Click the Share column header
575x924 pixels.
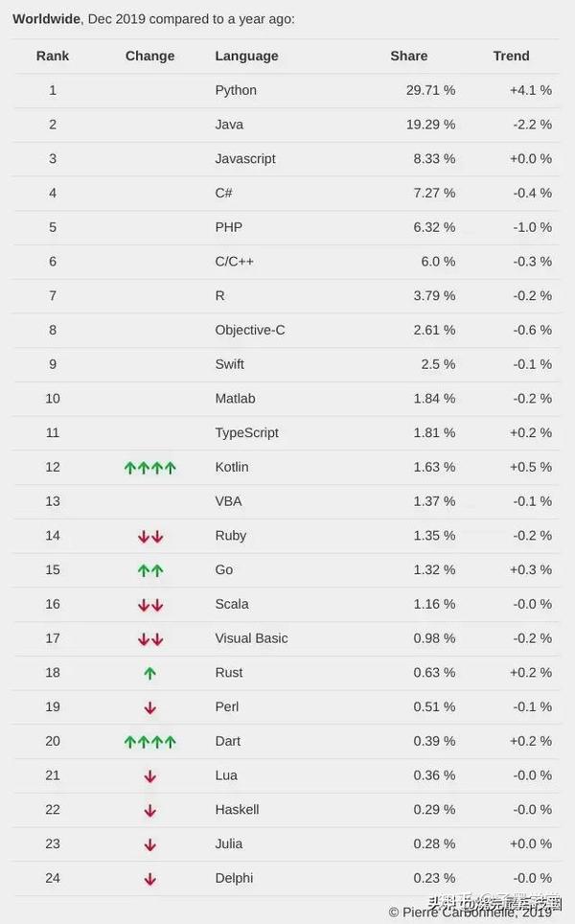(409, 56)
